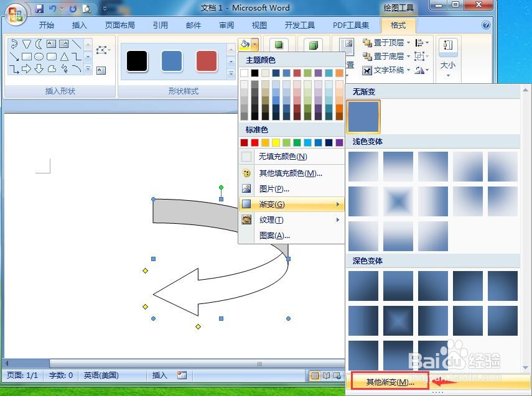Open 其他填充颜色(M)... dialog
This screenshot has height=396, width=532.
tap(291, 173)
